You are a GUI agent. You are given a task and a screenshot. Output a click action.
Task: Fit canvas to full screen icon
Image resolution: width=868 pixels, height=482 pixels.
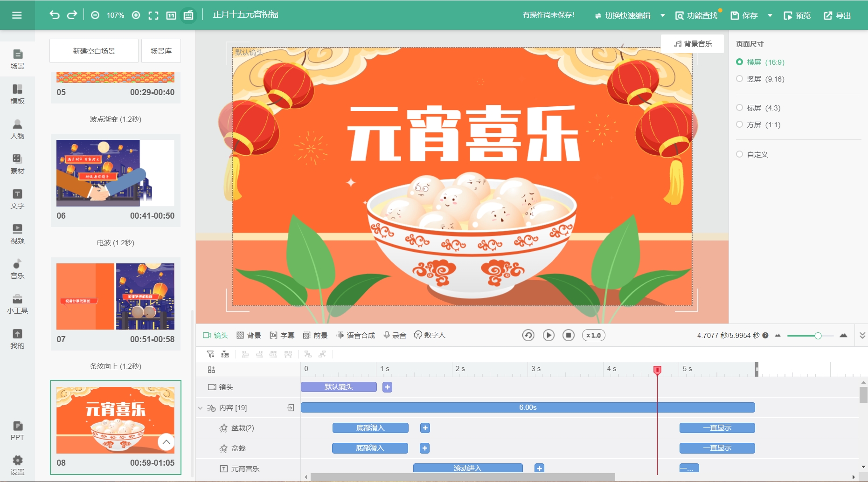pyautogui.click(x=153, y=15)
